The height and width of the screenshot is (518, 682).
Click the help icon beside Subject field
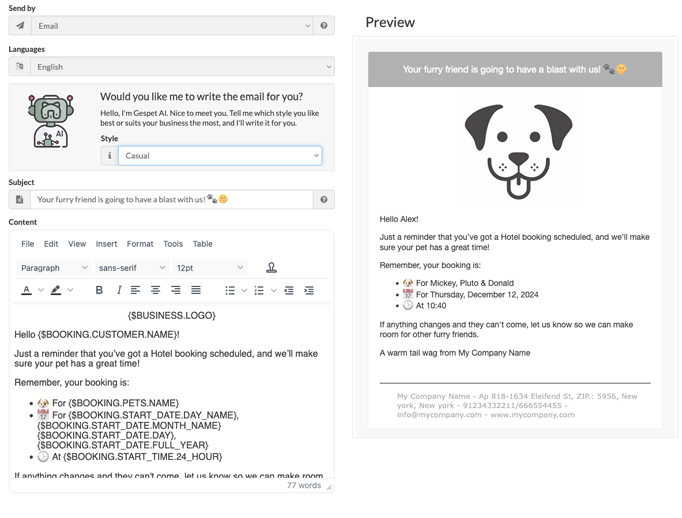[324, 199]
